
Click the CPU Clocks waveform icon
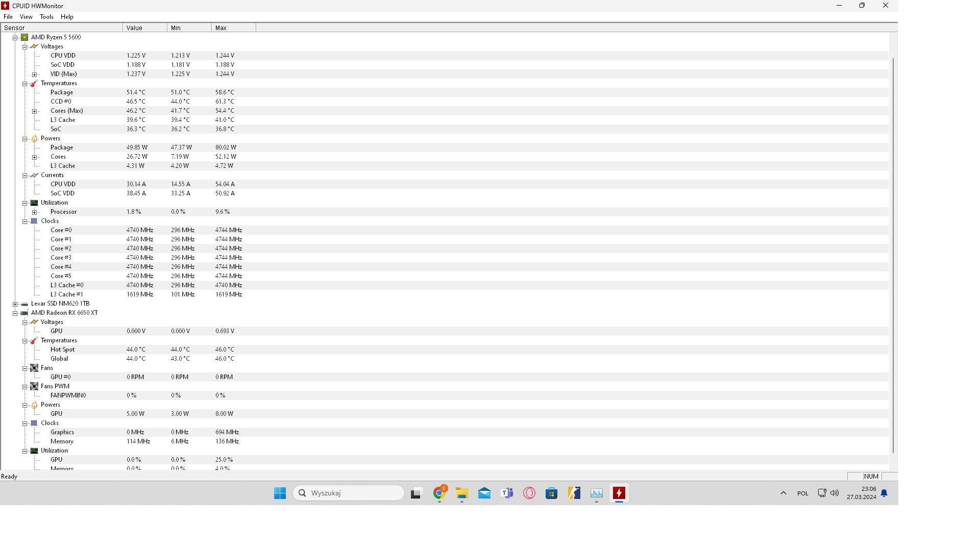[34, 221]
